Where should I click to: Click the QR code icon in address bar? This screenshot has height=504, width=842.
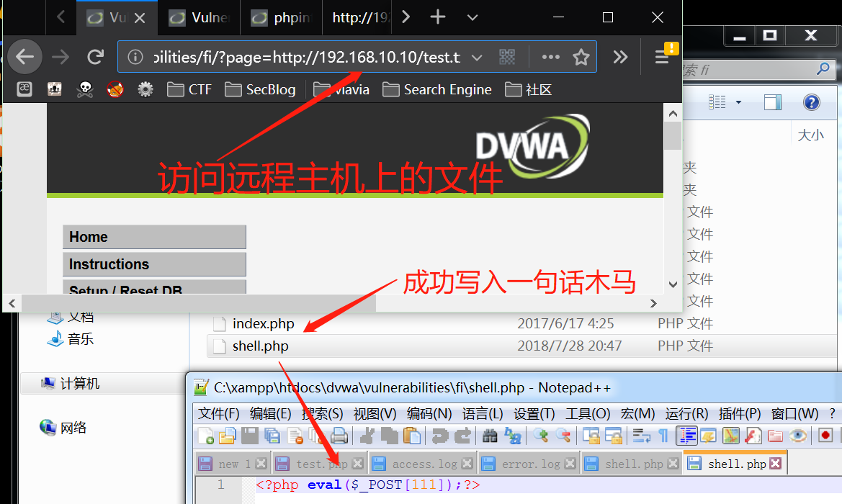click(507, 57)
